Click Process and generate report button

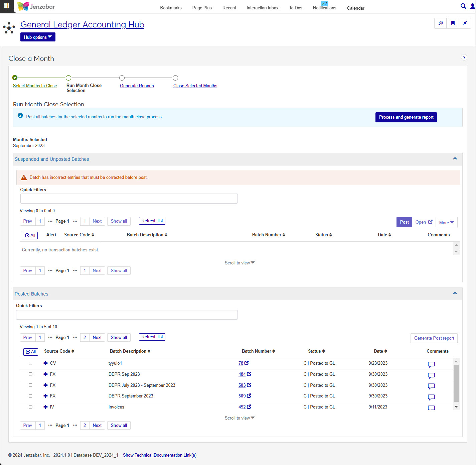406,117
